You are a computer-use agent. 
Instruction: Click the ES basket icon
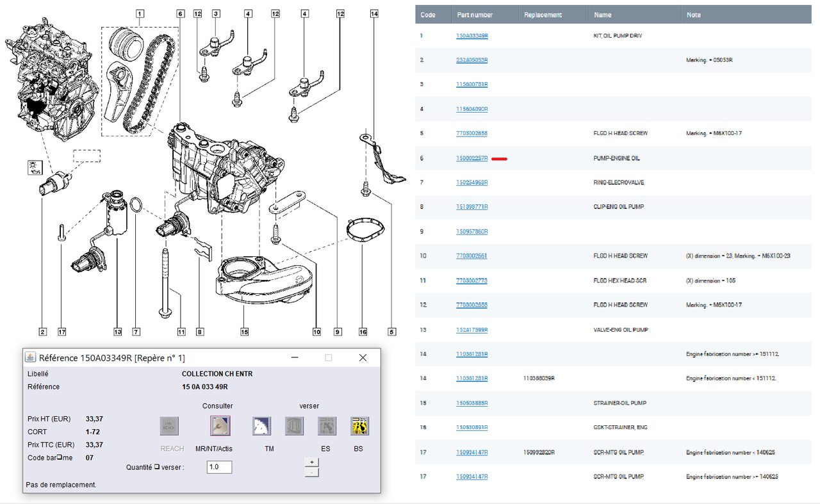tap(327, 426)
